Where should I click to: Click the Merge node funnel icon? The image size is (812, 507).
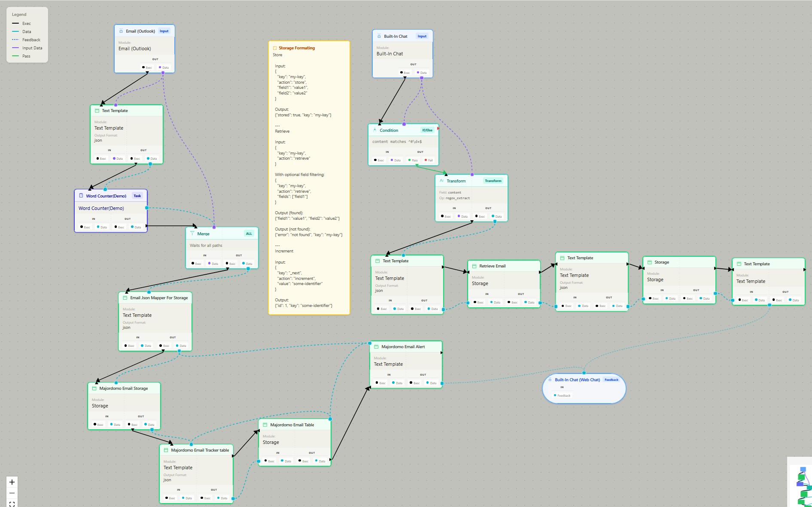pos(192,234)
